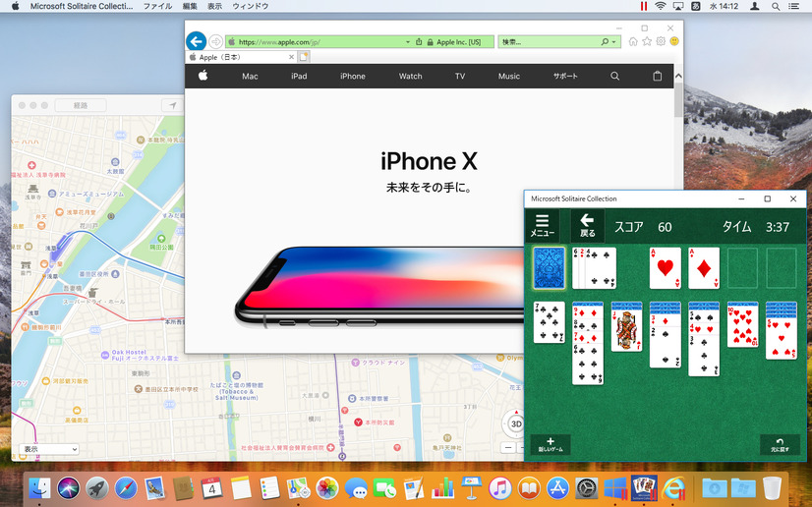The width and height of the screenshot is (812, 507).
Task: Click the browser home icon
Action: click(633, 41)
